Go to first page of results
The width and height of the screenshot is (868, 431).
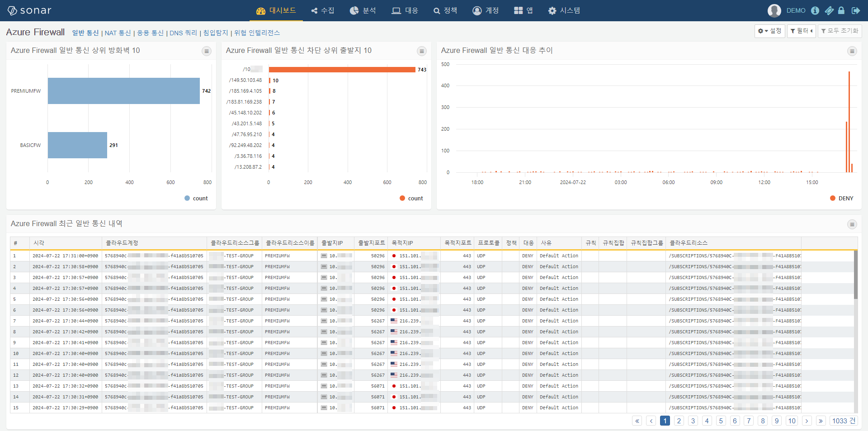tap(637, 421)
